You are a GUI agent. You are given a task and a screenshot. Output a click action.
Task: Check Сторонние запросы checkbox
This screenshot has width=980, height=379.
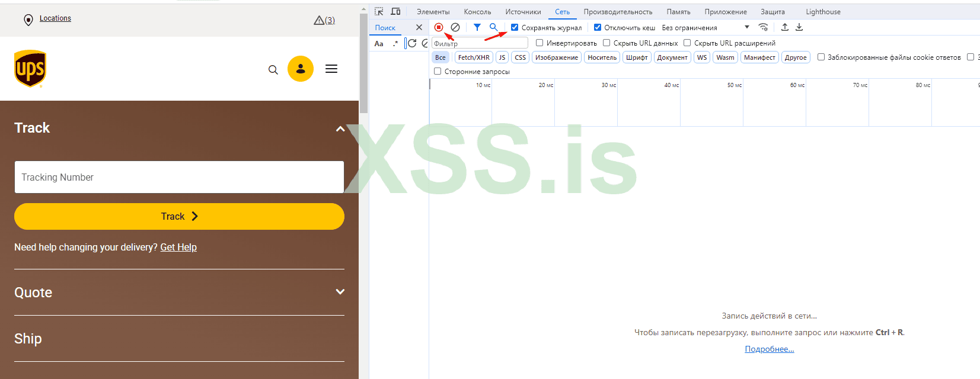[438, 71]
